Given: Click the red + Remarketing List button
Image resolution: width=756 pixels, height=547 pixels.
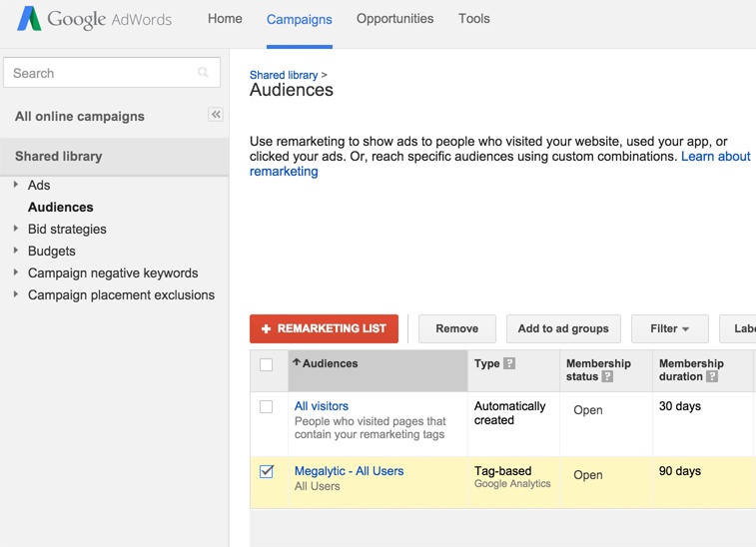Looking at the screenshot, I should (324, 328).
